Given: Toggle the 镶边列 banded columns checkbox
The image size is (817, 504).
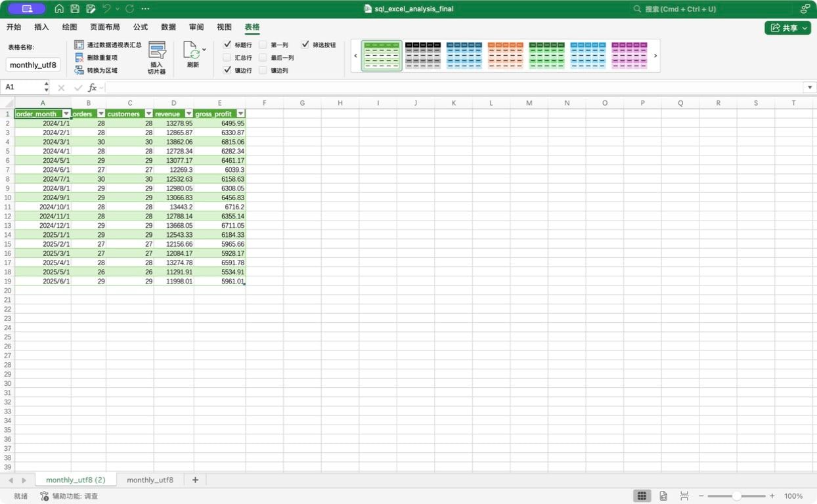Looking at the screenshot, I should click(263, 70).
